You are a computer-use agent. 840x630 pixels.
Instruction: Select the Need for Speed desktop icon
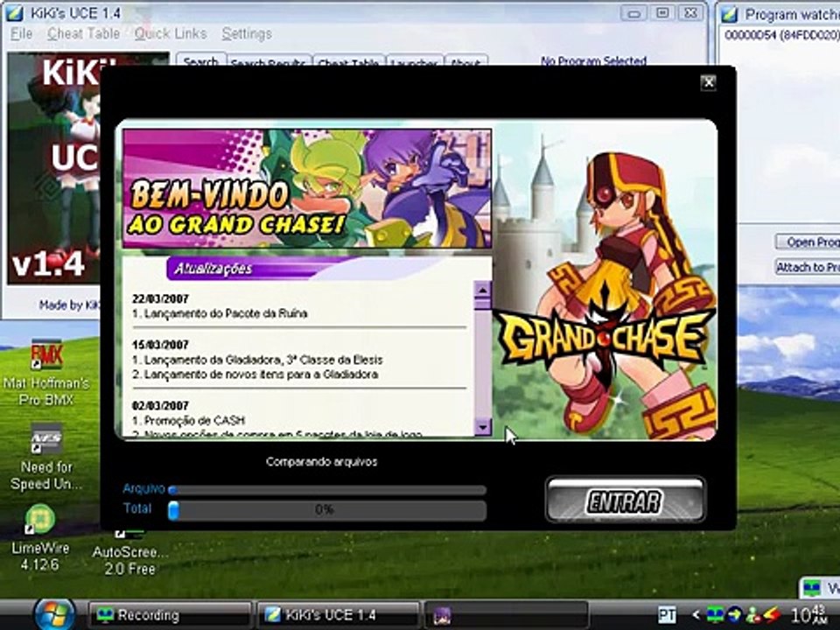[46, 458]
